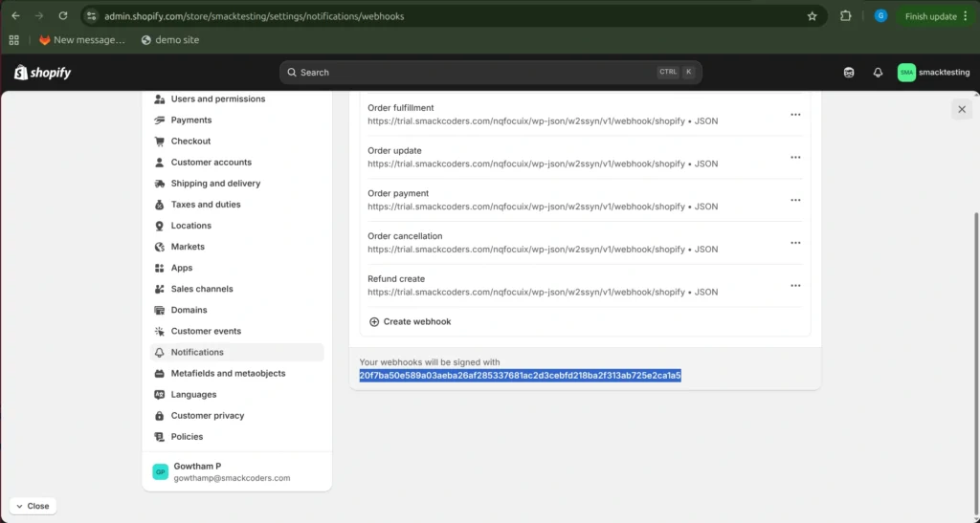980x523 pixels.
Task: Open the notifications bell in top bar
Action: 878,73
